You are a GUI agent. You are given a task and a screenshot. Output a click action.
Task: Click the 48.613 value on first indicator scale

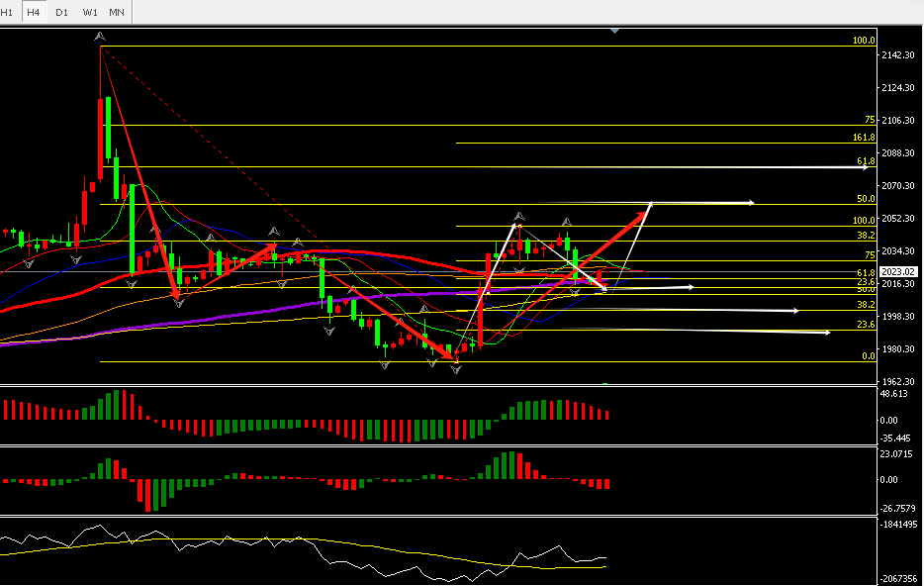pos(894,393)
